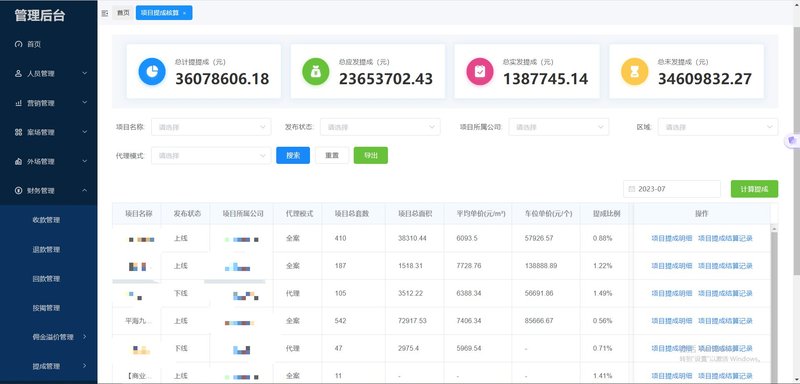Image resolution: width=800 pixels, height=384 pixels.
Task: Close the 项目提成核算 tab
Action: click(184, 13)
